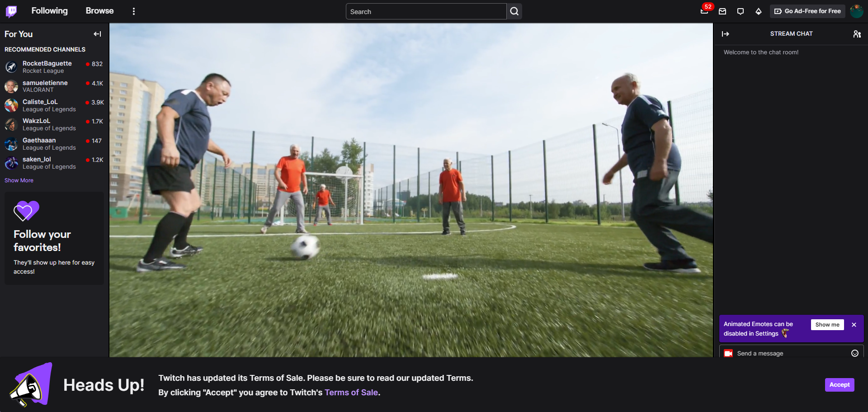Open the Terms of Sale link
The height and width of the screenshot is (412, 868).
[x=351, y=393]
